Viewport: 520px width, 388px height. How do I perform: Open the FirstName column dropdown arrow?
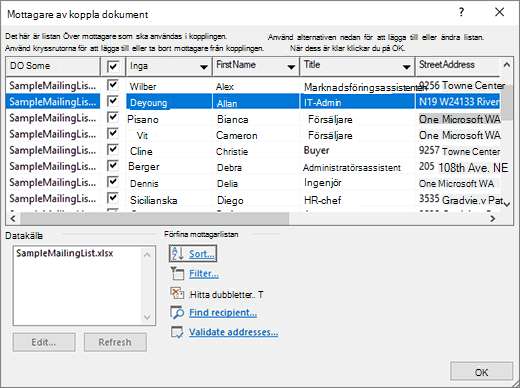click(291, 67)
